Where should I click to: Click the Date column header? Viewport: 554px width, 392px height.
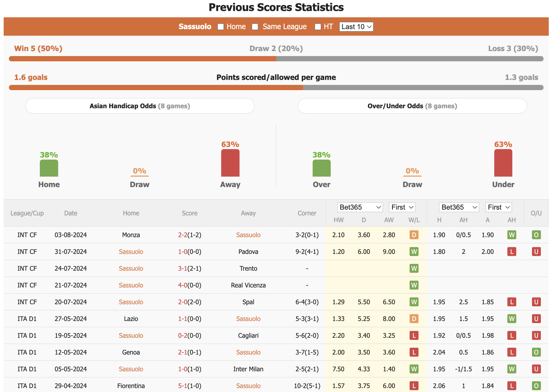point(71,213)
